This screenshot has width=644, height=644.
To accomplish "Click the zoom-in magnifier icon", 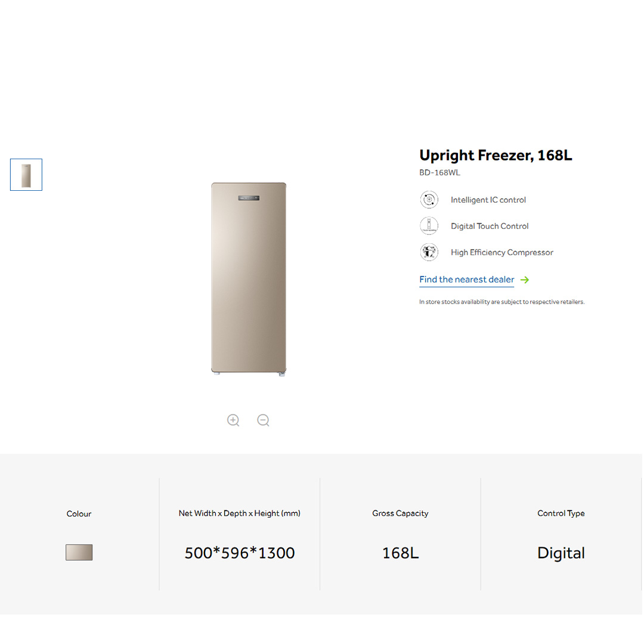I will click(233, 420).
